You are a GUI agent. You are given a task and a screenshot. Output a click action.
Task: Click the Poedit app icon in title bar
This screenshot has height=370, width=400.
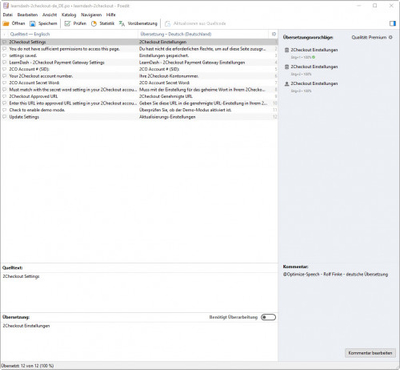(6, 6)
